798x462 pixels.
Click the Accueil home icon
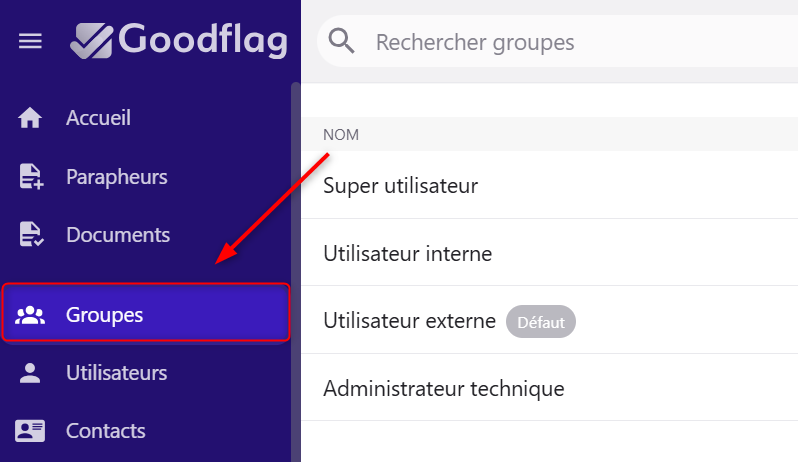tap(30, 118)
